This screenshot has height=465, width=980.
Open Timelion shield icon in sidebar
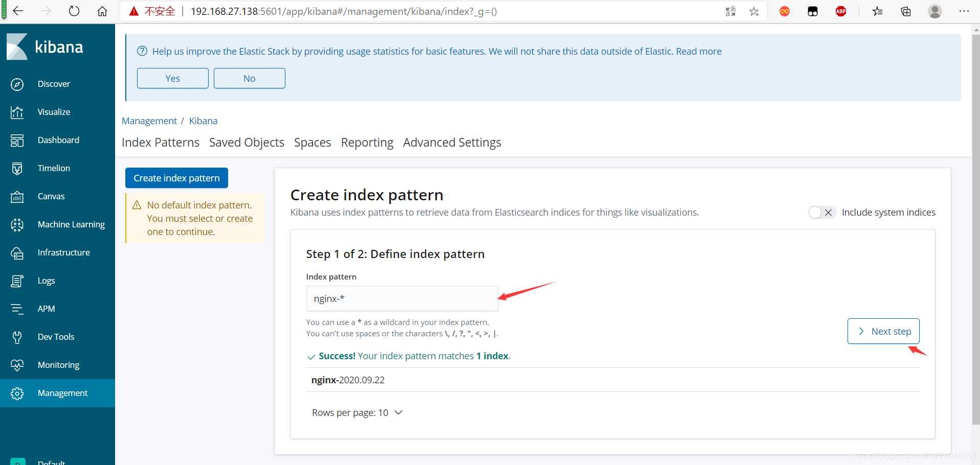click(x=17, y=169)
